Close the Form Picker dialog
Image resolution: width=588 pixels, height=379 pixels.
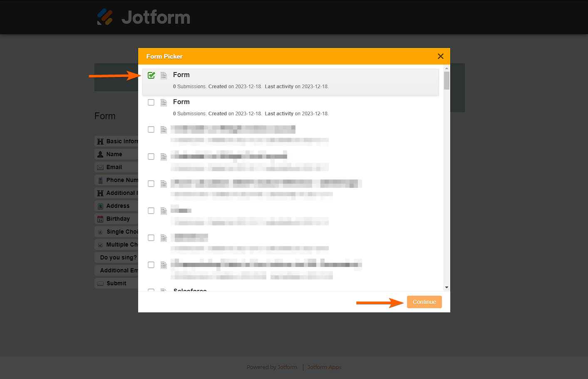tap(441, 56)
